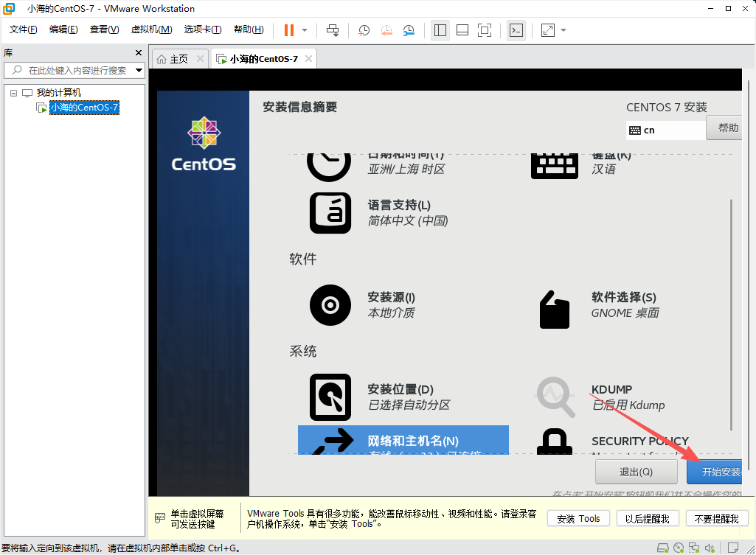Click the sound card status bar icon
Screen dimensions: 756x555
coord(710,548)
